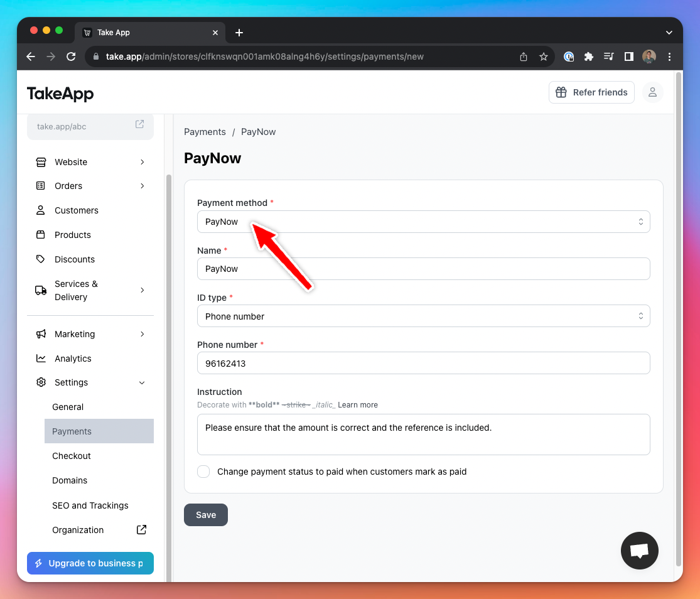Click the site lock icon in address bar
Screen dimensions: 700x599
coord(95,57)
